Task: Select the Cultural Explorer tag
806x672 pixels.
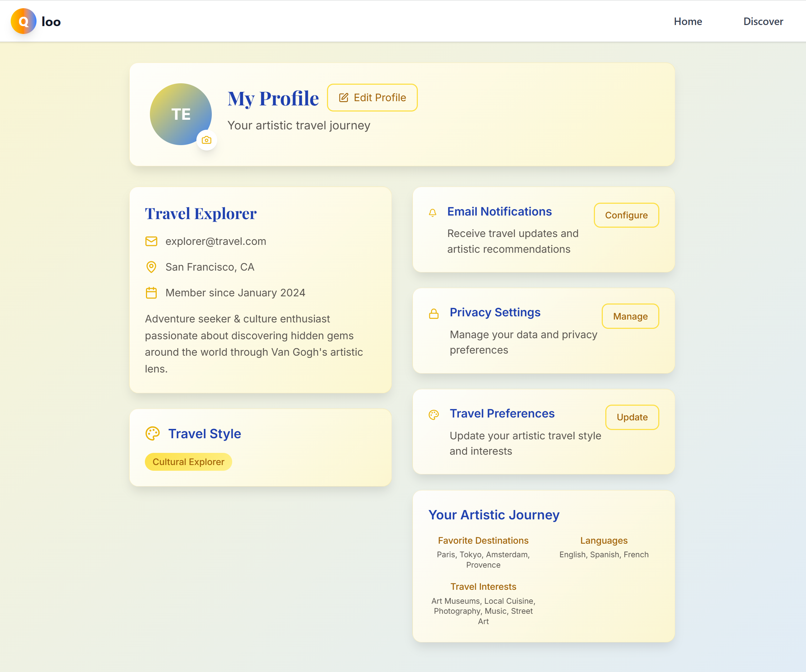Action: (x=188, y=462)
